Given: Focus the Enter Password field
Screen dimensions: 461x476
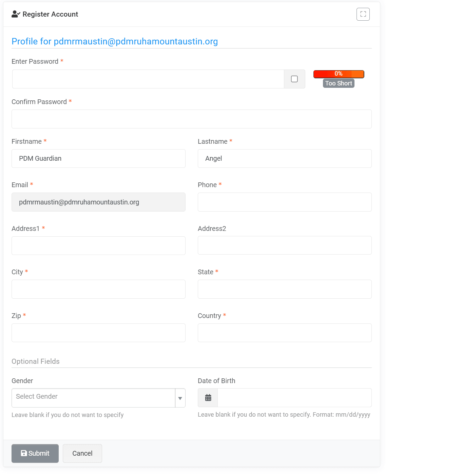Looking at the screenshot, I should (x=148, y=79).
